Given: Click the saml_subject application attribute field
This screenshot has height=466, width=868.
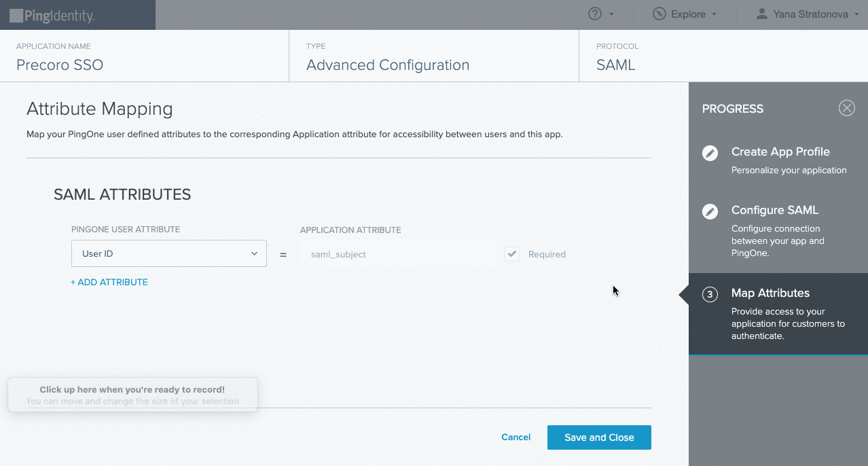Looking at the screenshot, I should [401, 253].
